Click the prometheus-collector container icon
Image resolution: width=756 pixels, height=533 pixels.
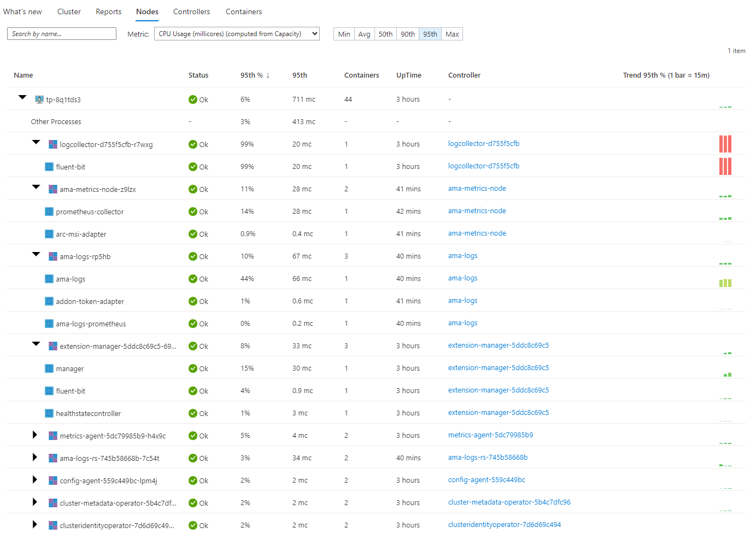point(49,212)
